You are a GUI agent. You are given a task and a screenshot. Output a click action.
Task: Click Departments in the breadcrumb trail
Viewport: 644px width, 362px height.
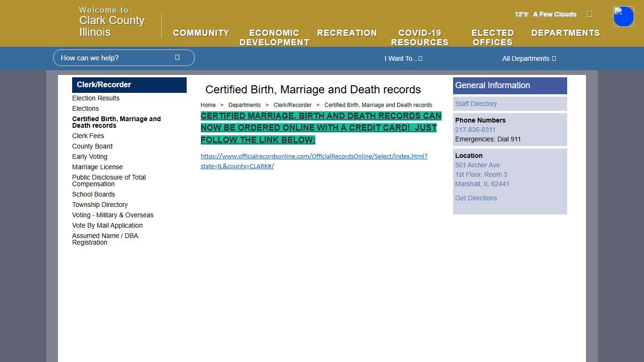point(245,105)
